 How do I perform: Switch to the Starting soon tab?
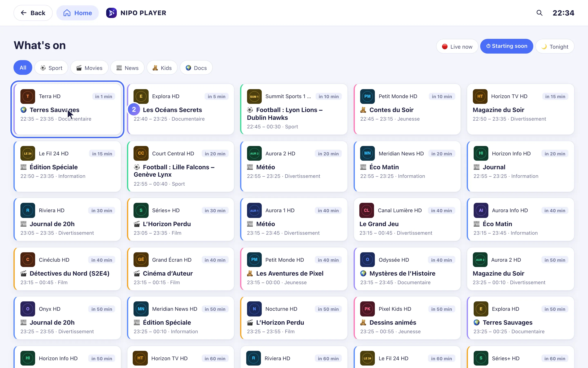coord(507,46)
